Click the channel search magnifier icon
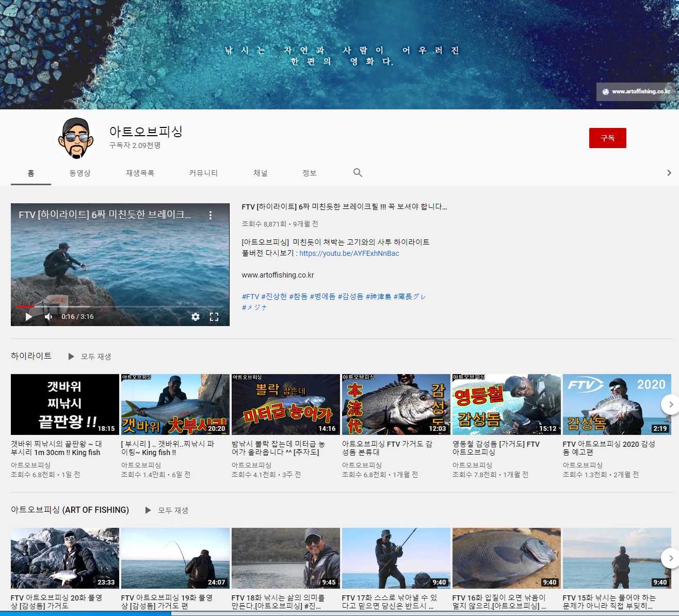The image size is (679, 616). point(358,173)
